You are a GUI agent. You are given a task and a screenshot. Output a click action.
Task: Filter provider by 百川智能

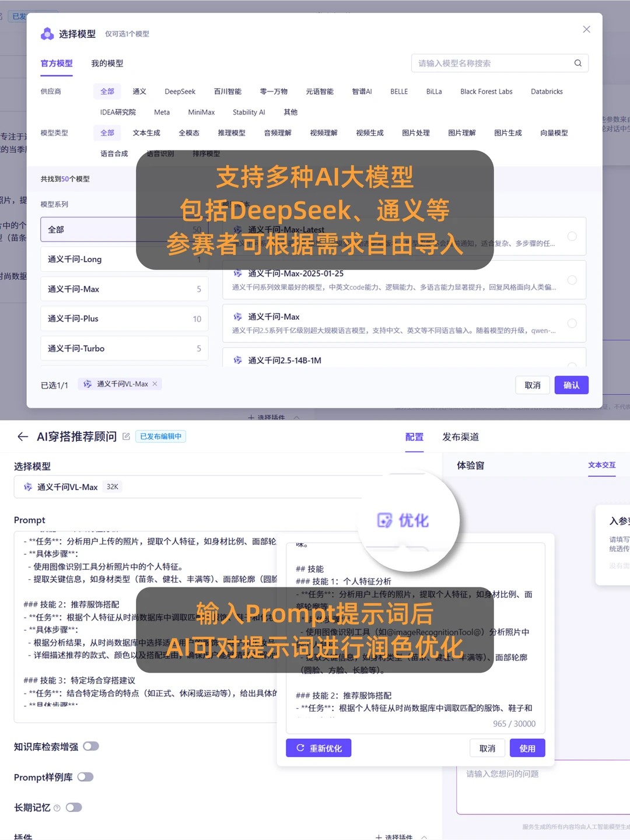click(x=228, y=92)
